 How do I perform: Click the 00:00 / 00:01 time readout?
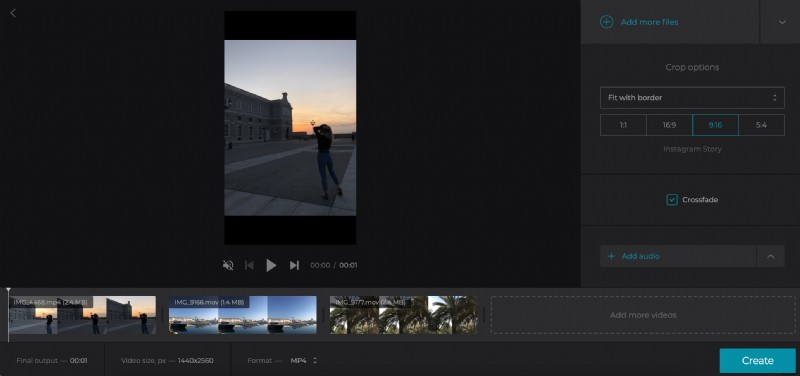pos(334,265)
